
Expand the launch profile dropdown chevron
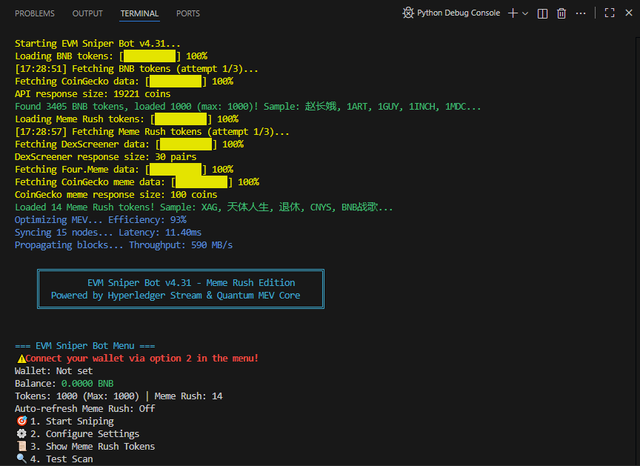(x=525, y=13)
